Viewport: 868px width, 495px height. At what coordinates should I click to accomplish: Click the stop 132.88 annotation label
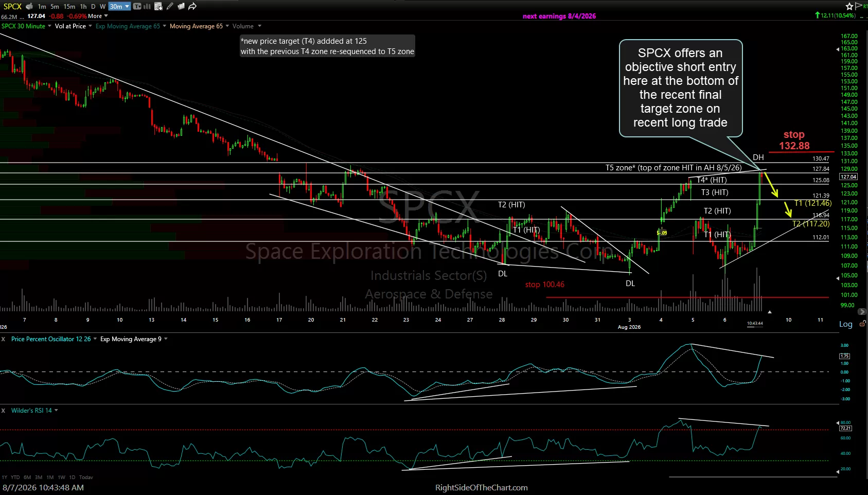click(x=794, y=140)
